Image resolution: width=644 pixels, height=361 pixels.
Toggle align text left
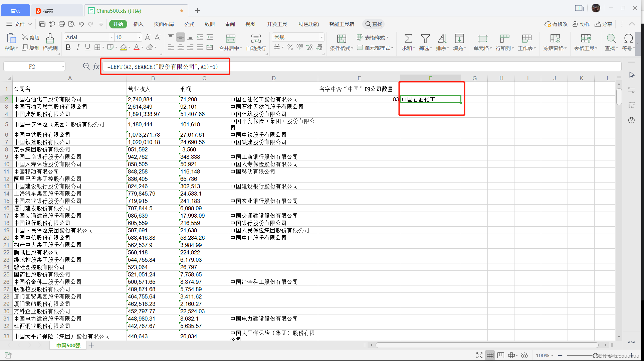click(171, 47)
